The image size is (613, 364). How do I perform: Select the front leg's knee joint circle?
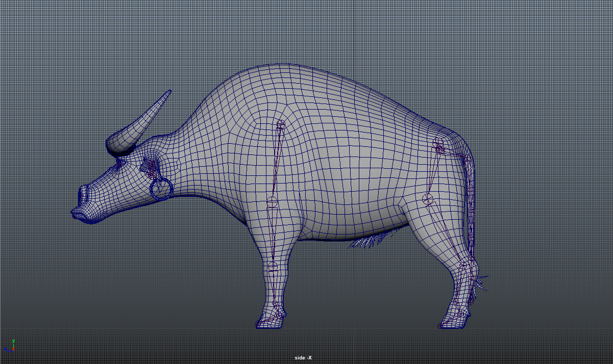(x=273, y=266)
